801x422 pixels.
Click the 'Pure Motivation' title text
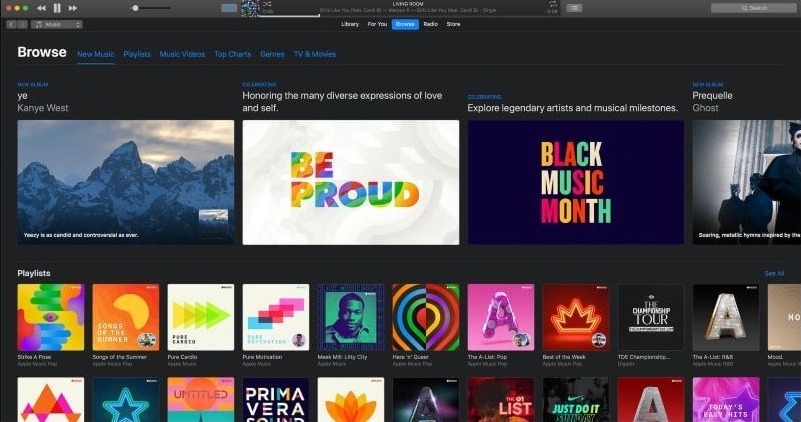(262, 357)
